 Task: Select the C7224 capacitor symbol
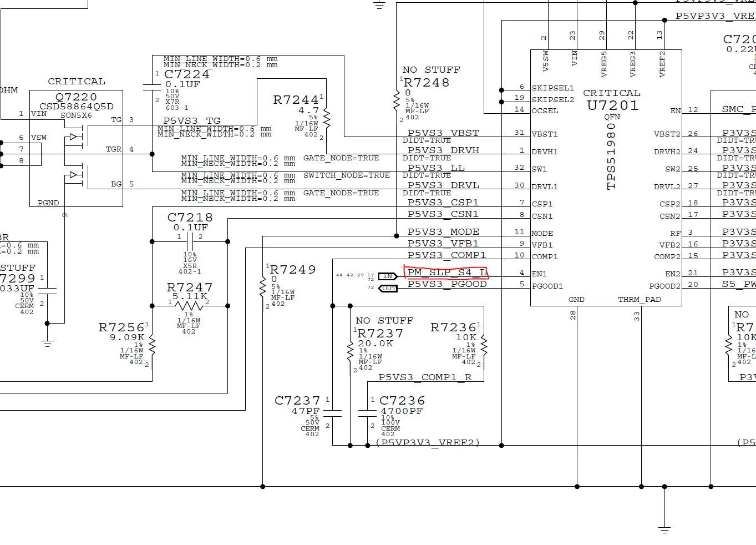pyautogui.click(x=153, y=87)
